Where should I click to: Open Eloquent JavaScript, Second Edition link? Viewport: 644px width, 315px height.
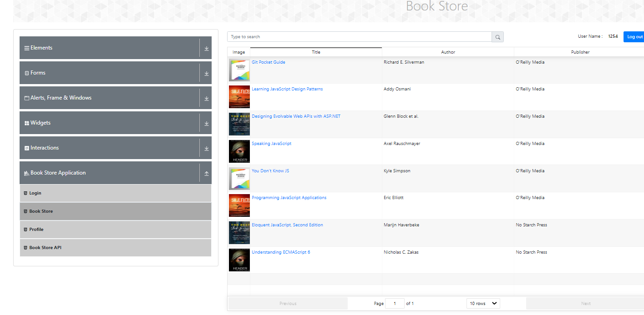pyautogui.click(x=287, y=225)
